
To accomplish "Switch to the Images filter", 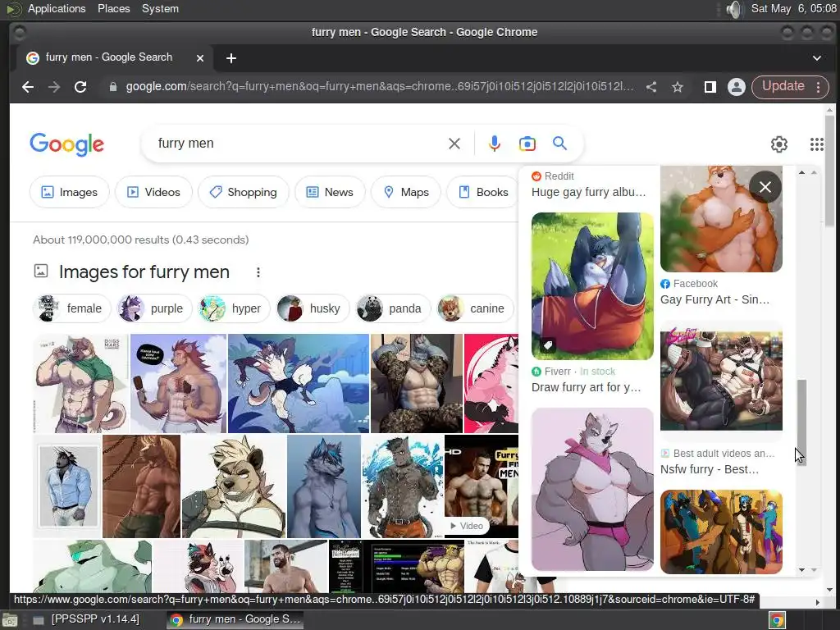I will [70, 192].
